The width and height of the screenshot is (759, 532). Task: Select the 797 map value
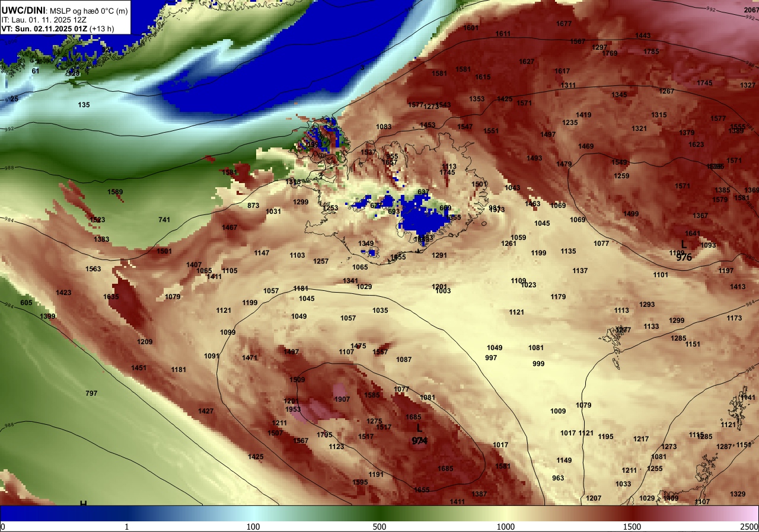click(91, 393)
